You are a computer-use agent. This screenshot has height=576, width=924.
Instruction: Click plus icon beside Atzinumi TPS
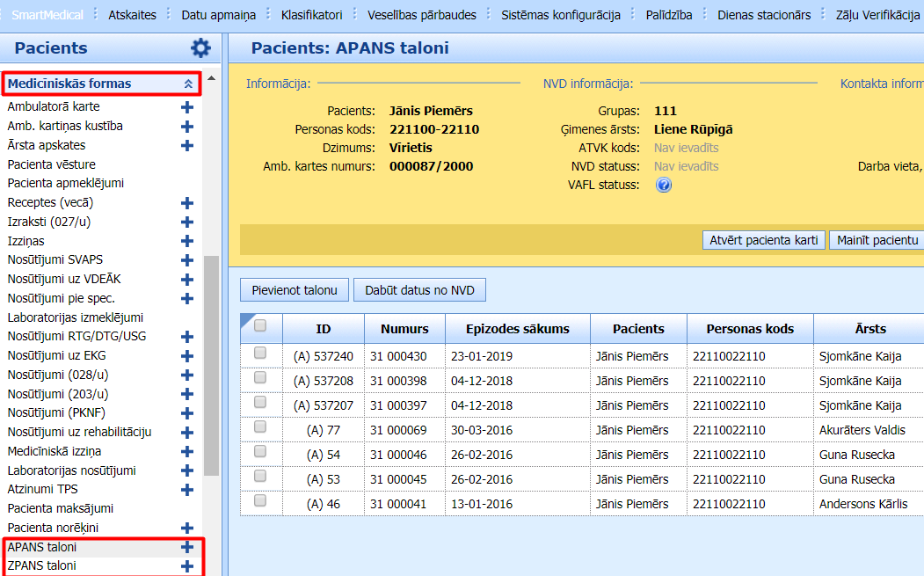tap(186, 490)
